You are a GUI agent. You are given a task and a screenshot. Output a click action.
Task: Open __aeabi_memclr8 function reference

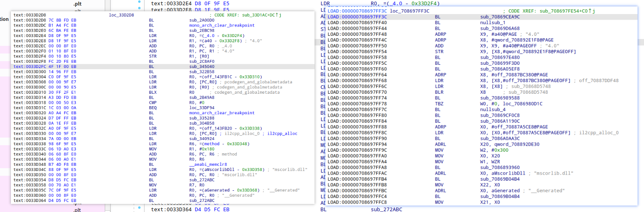208,165
